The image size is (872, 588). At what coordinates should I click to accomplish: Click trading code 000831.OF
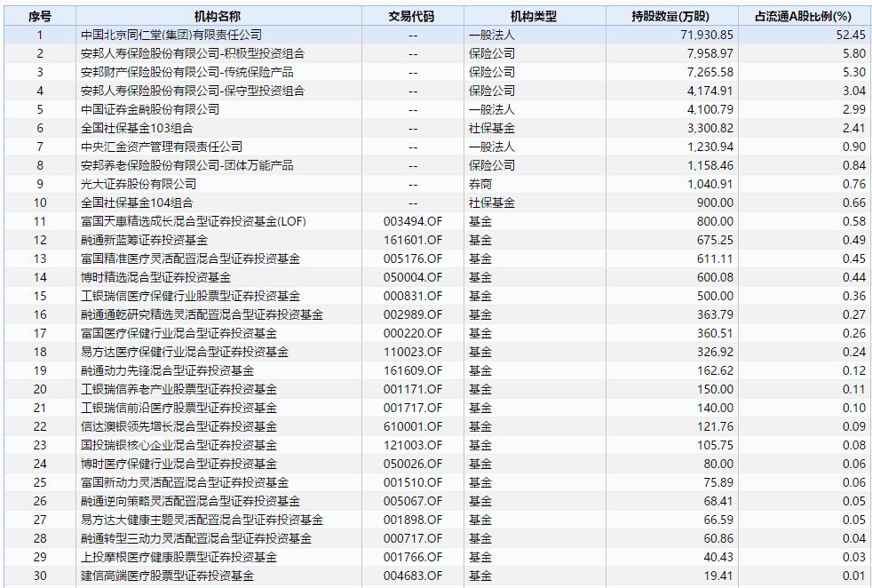point(413,296)
